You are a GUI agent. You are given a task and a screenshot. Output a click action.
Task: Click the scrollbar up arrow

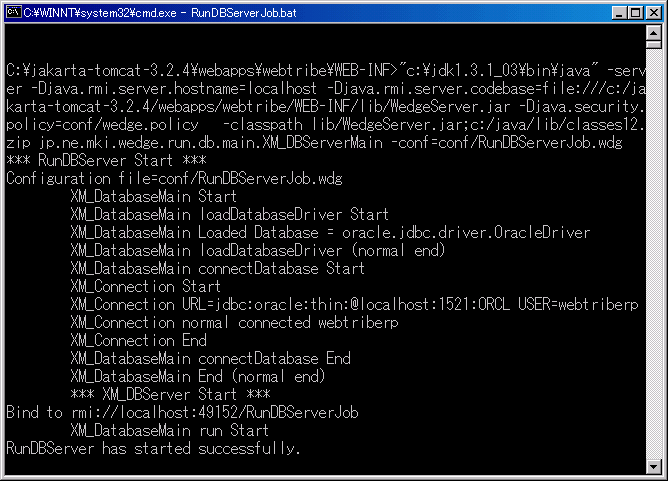(654, 35)
